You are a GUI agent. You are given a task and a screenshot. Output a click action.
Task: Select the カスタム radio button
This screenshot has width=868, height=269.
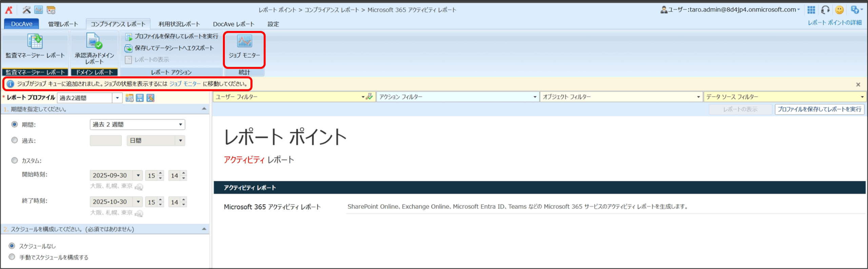(x=15, y=160)
